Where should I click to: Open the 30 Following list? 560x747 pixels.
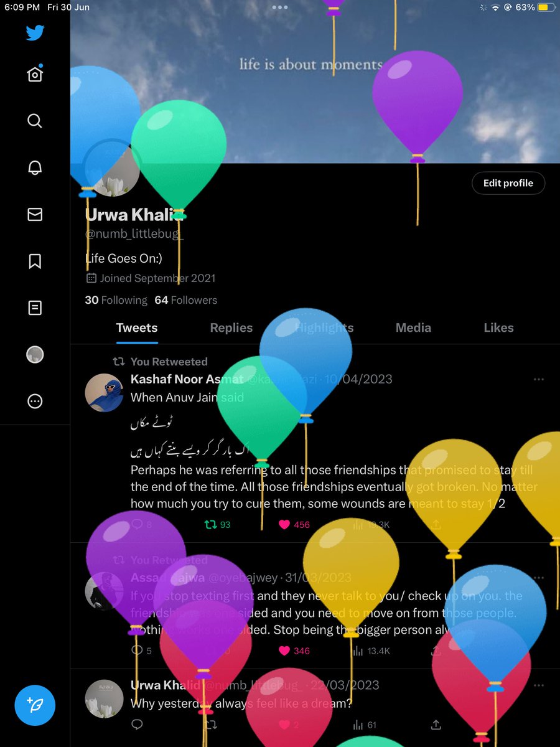point(116,300)
